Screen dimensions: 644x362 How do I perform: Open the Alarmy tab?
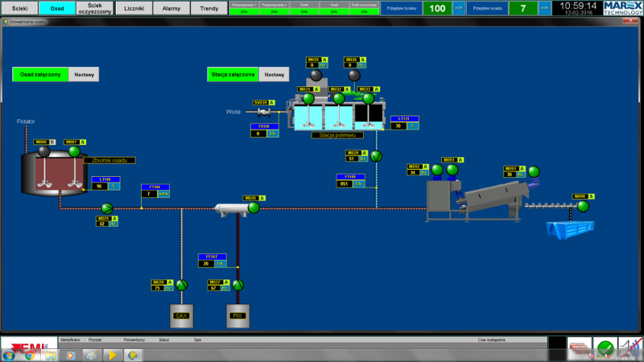tap(171, 8)
